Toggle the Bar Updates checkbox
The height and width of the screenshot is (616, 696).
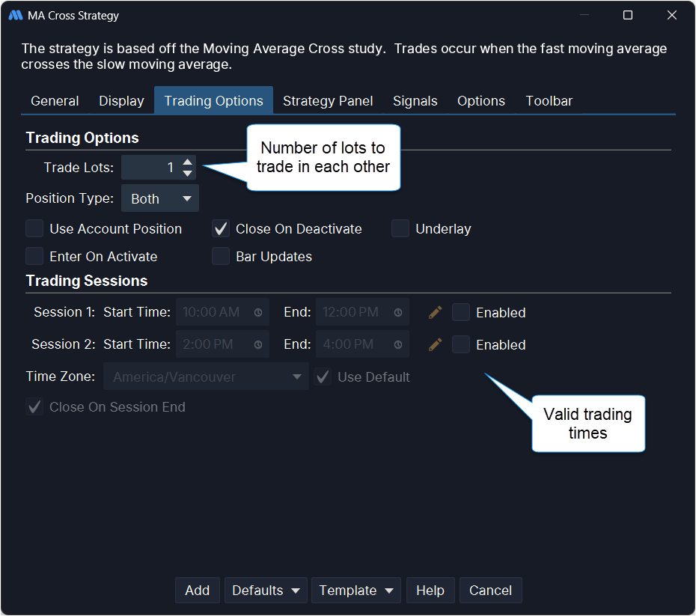pos(221,257)
